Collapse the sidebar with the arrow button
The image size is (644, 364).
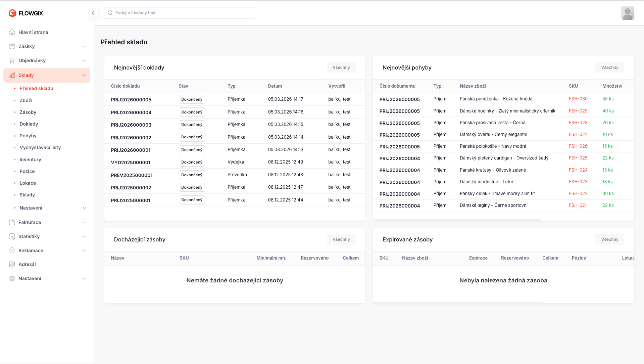coord(93,13)
